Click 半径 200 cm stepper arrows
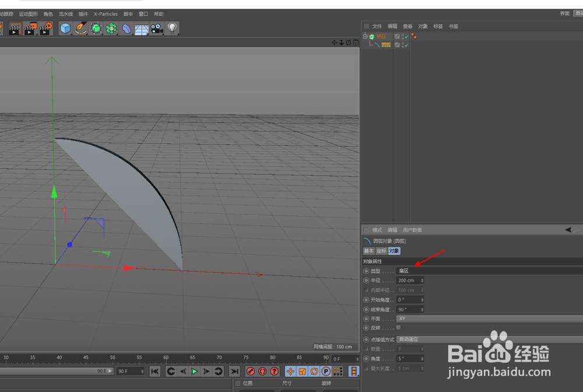 pos(422,281)
